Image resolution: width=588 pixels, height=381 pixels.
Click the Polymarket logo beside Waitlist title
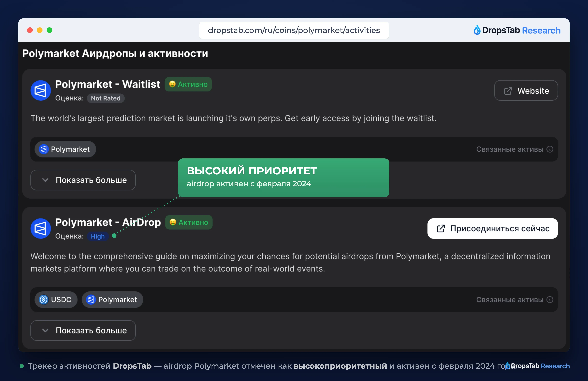point(40,90)
